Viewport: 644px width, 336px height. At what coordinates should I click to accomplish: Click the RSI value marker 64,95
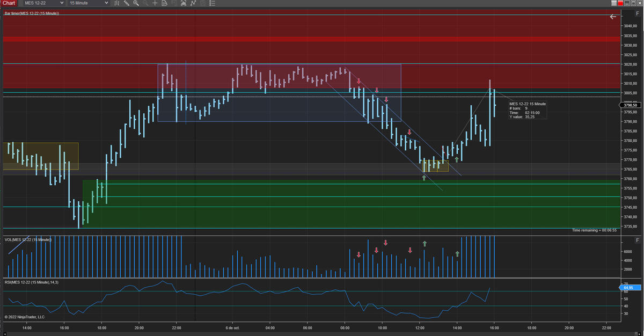pos(630,288)
